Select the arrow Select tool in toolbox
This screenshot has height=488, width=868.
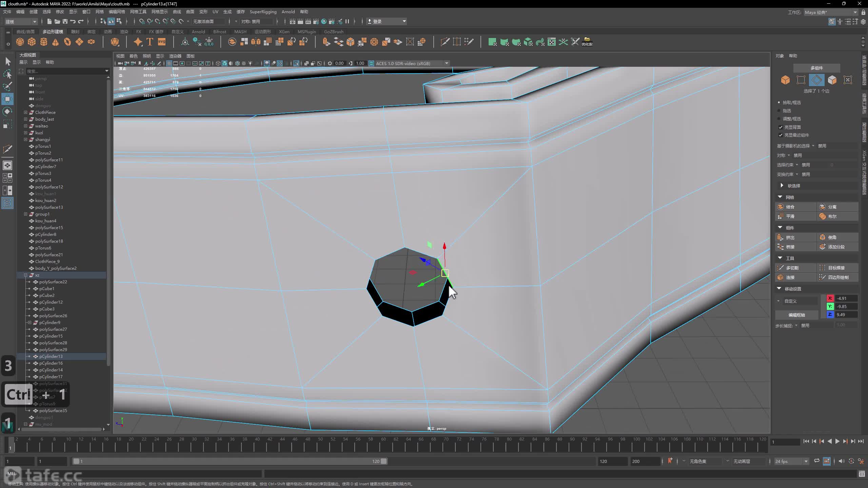click(x=8, y=62)
